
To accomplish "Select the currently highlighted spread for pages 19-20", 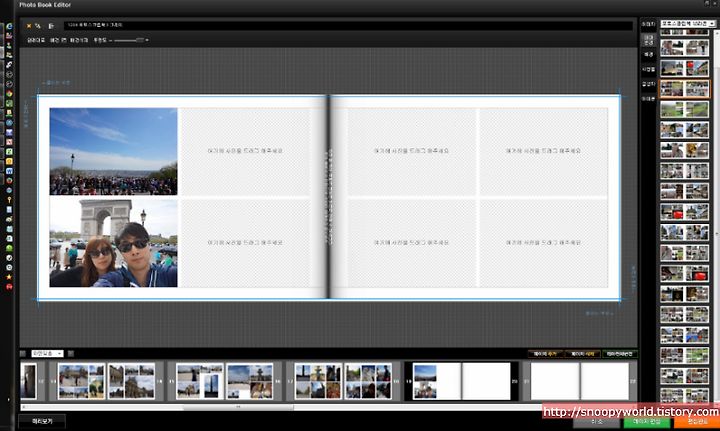I will 461,381.
